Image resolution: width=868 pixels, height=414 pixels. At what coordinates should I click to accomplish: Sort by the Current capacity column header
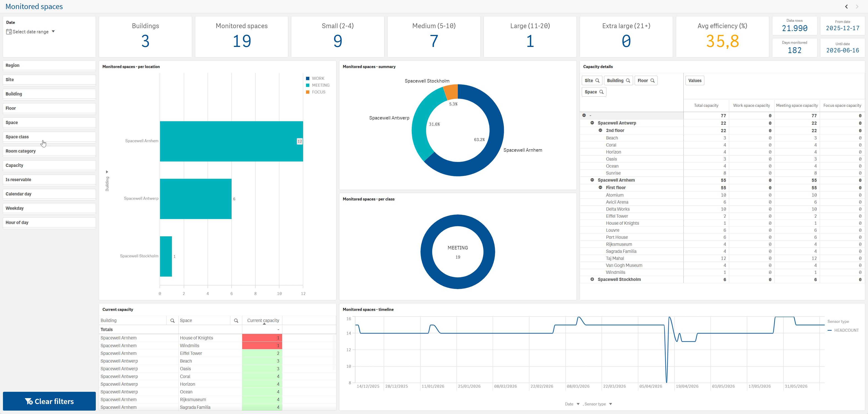(263, 320)
